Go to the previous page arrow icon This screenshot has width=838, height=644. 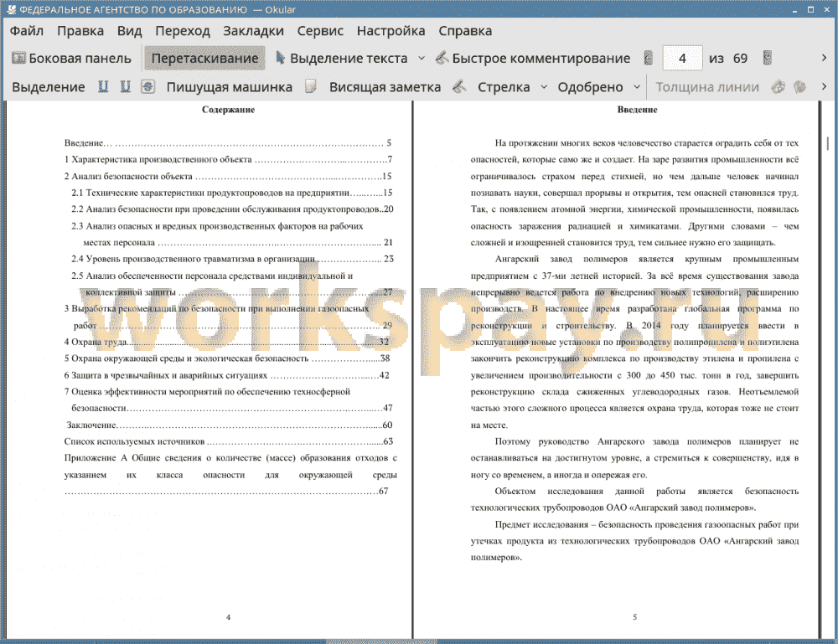[649, 58]
